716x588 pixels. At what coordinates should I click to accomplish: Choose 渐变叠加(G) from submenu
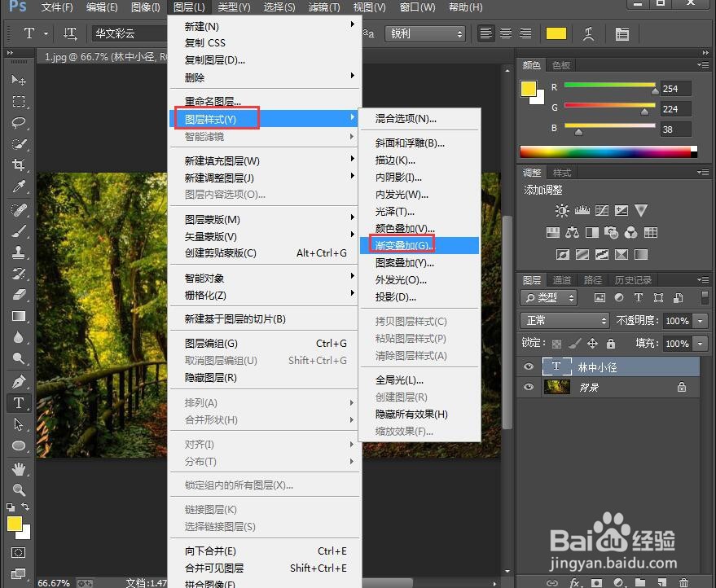point(419,246)
